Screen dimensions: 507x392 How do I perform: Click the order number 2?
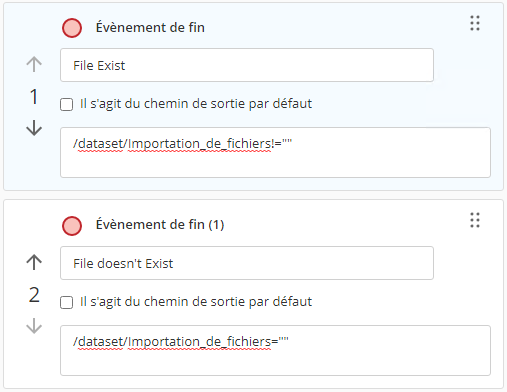pyautogui.click(x=34, y=295)
